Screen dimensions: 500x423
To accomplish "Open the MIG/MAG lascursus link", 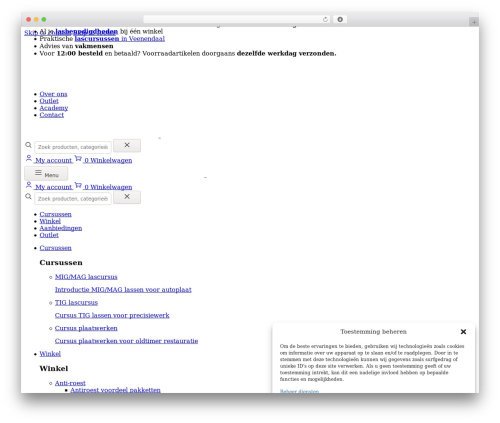I will [x=86, y=277].
